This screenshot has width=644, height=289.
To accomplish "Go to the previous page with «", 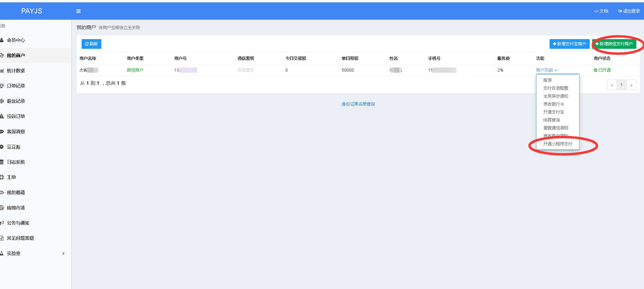I will (x=612, y=85).
